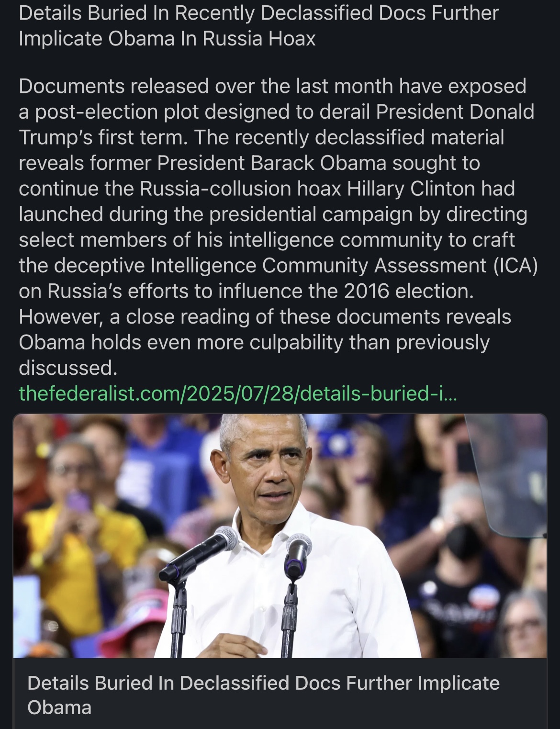Click the words 'President Donald' in the post
This screenshot has width=560, height=729.
pos(455,112)
